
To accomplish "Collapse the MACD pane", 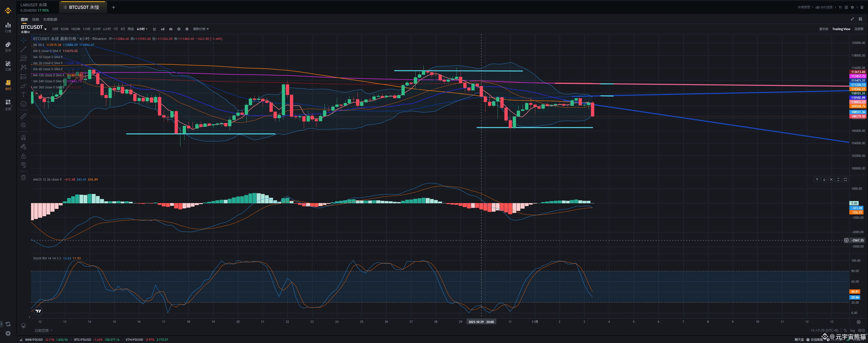I will click(x=838, y=179).
